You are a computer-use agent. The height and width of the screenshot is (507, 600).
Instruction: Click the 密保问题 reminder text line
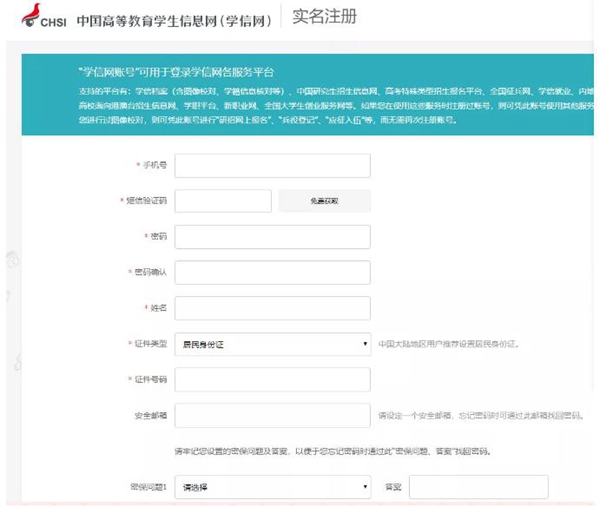coord(333,451)
